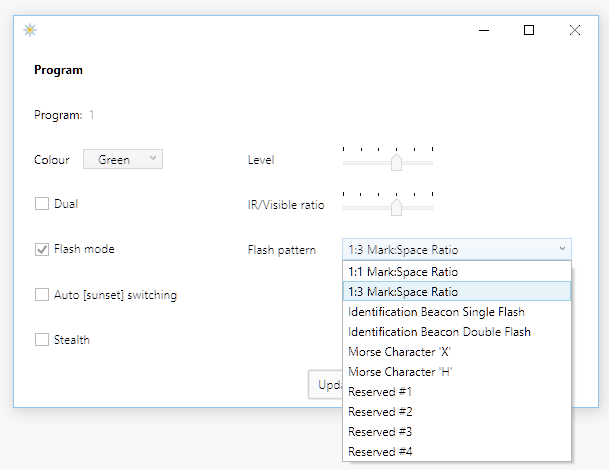Close the Program window
The height and width of the screenshot is (470, 609).
[x=575, y=30]
